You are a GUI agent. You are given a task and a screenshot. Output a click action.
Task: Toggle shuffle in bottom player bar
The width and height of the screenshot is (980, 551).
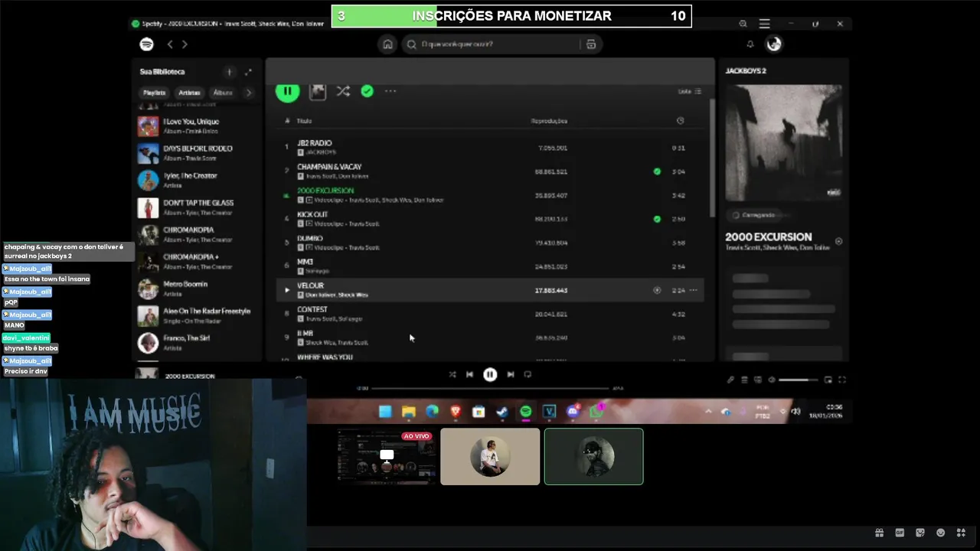point(452,374)
